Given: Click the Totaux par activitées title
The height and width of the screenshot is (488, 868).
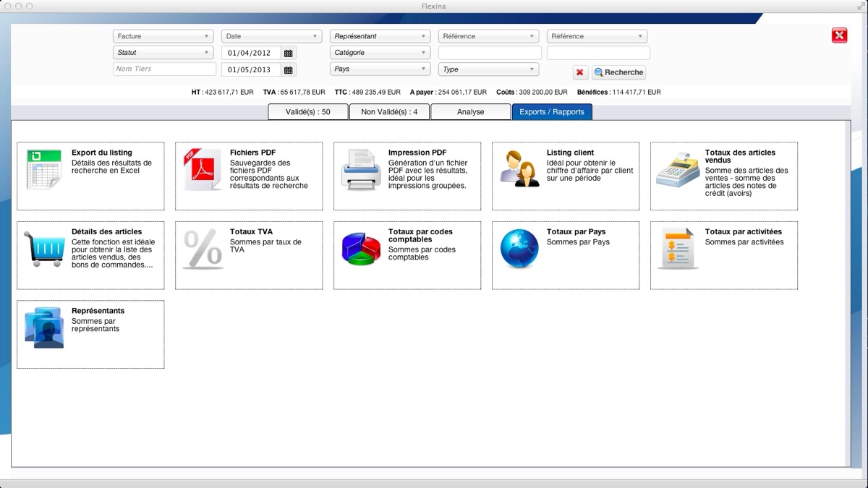Looking at the screenshot, I should point(744,232).
